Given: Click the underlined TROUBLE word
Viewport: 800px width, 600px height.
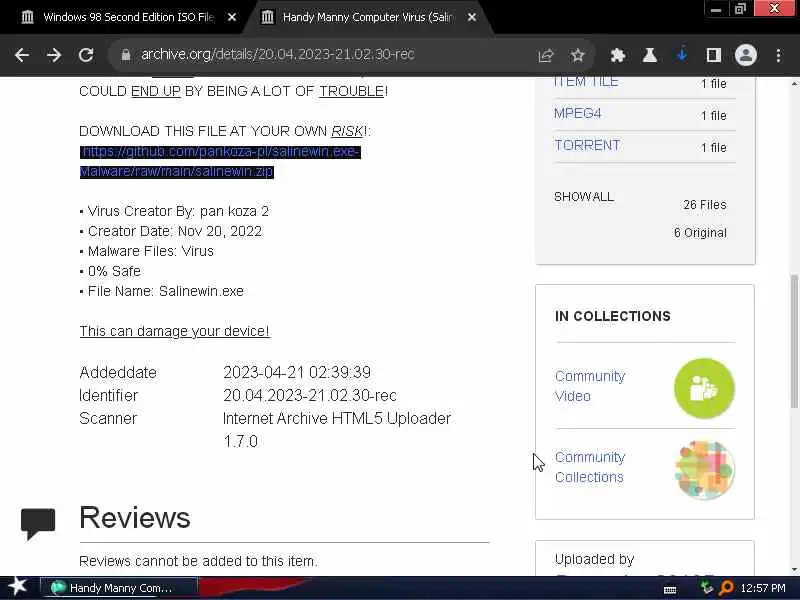Looking at the screenshot, I should tap(352, 91).
